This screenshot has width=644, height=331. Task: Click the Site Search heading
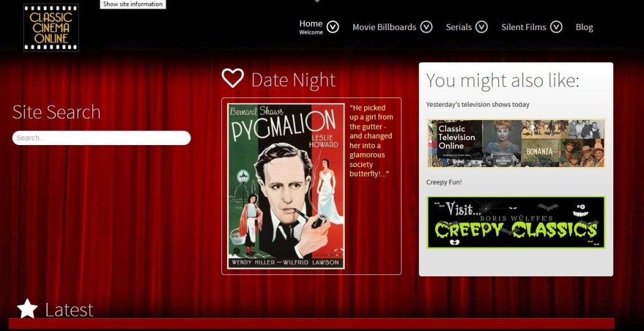pos(56,112)
